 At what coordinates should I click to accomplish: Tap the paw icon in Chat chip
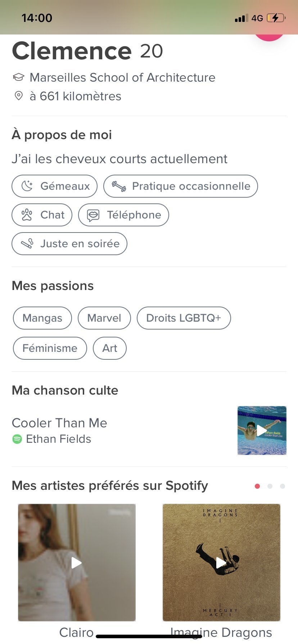27,215
